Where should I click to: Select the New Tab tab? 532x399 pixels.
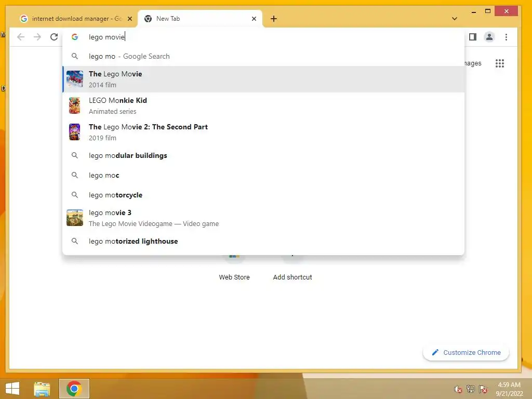pyautogui.click(x=200, y=19)
